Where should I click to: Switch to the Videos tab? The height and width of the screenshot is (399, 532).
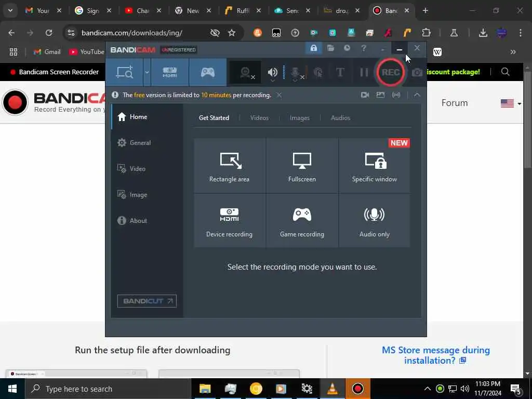pyautogui.click(x=259, y=118)
